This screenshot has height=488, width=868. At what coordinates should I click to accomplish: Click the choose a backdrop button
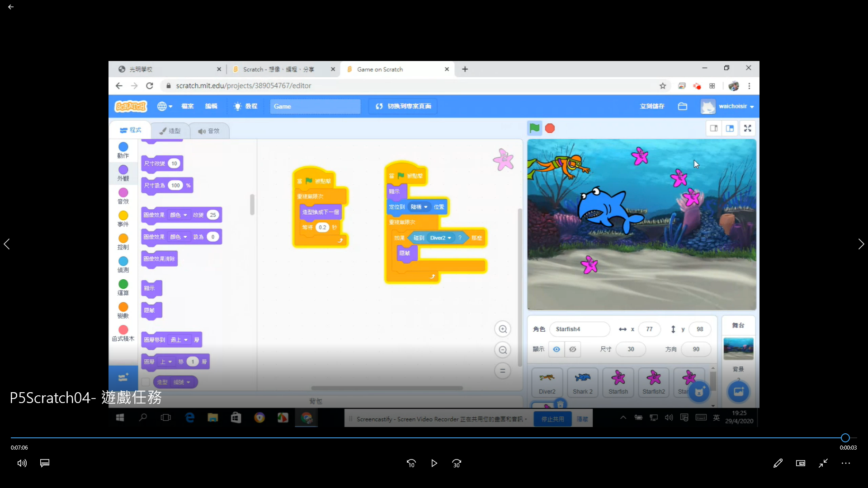point(739,391)
